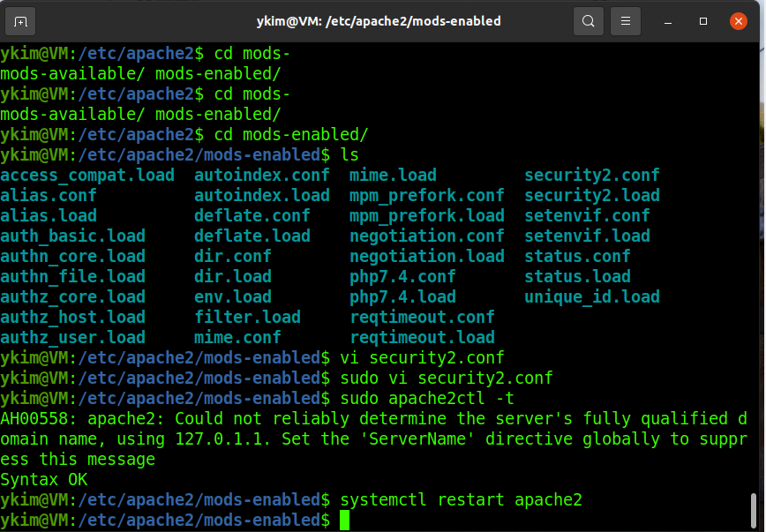Open a new terminal tab
Image resolution: width=766 pixels, height=532 pixels.
(x=20, y=21)
